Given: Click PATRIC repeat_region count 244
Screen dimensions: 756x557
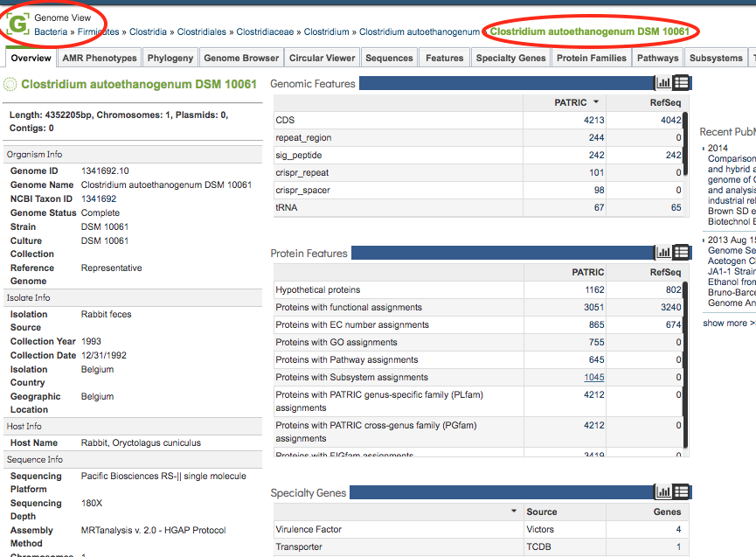Looking at the screenshot, I should click(596, 137).
